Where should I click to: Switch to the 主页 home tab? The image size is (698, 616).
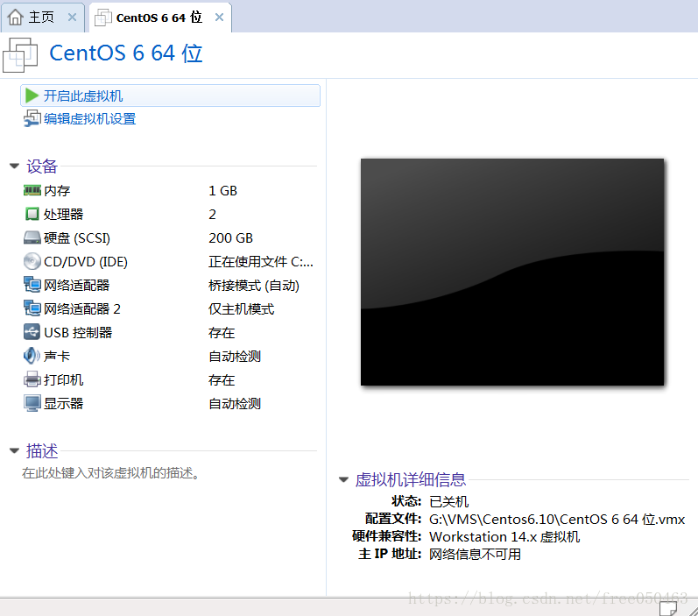click(41, 18)
